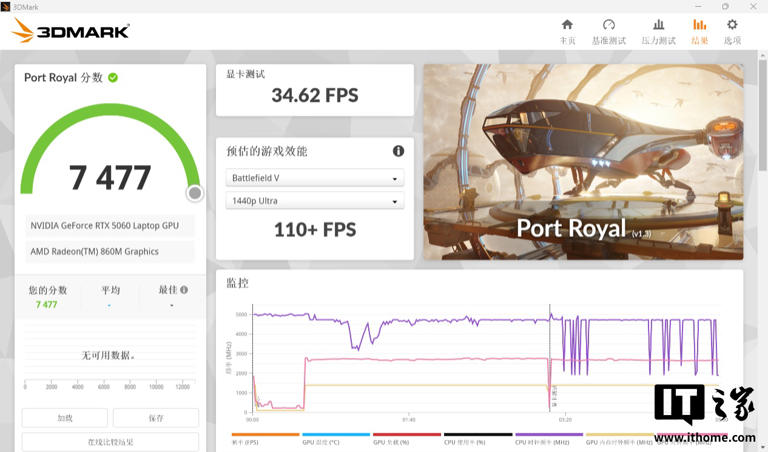Screen dimensions: 768x452
Task: Click the gray knob at the score gauge end
Action: [195, 193]
